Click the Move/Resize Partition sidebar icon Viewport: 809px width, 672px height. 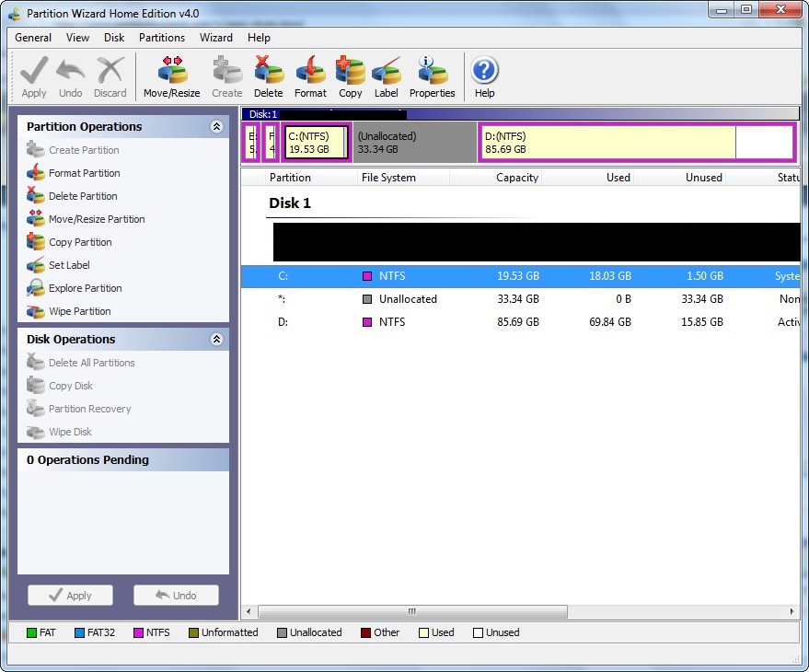tap(36, 219)
